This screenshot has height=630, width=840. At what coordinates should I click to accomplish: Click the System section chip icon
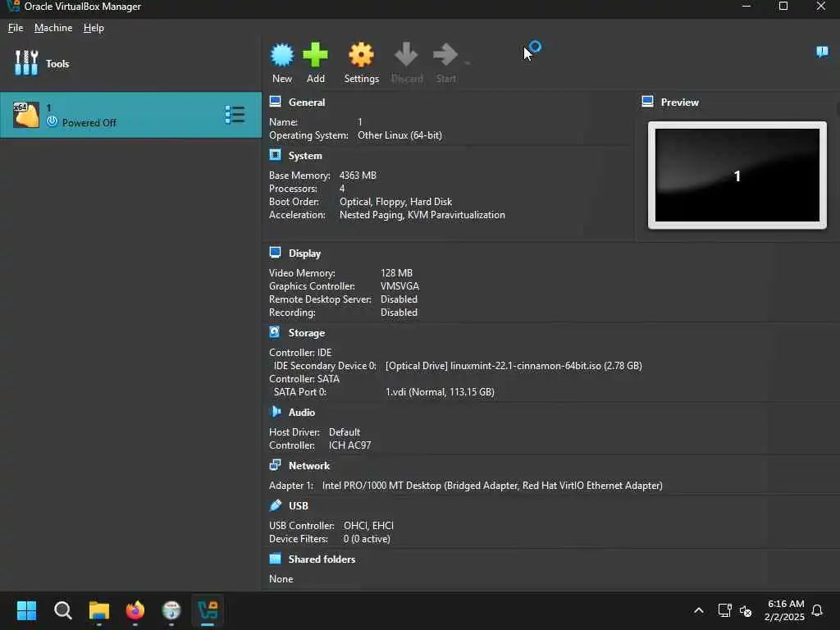click(276, 155)
